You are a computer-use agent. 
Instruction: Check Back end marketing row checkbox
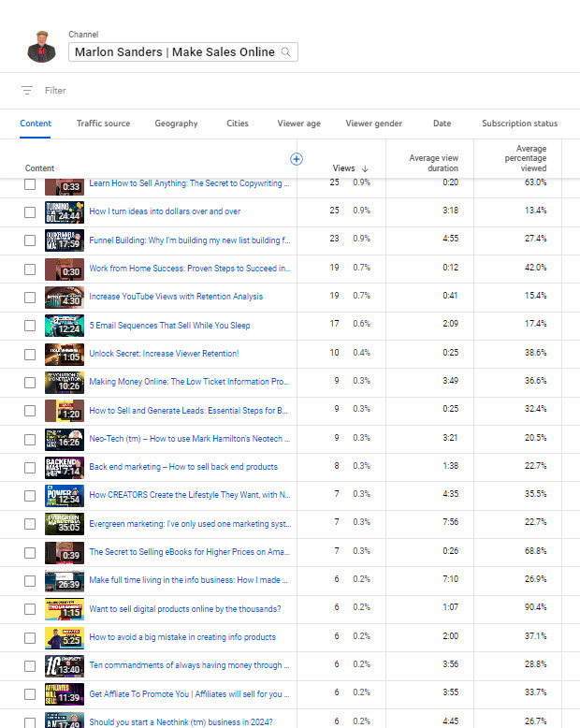[30, 468]
